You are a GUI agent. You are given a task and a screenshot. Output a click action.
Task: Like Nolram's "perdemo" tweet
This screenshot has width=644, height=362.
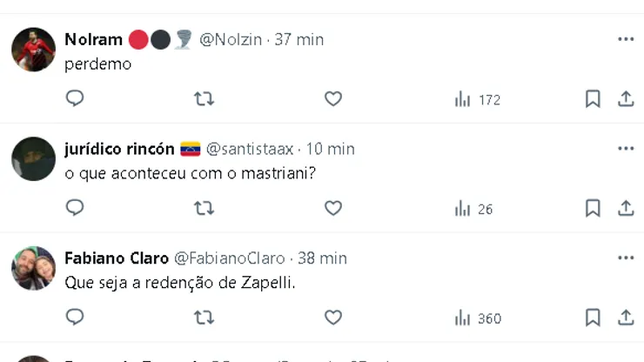(x=333, y=99)
